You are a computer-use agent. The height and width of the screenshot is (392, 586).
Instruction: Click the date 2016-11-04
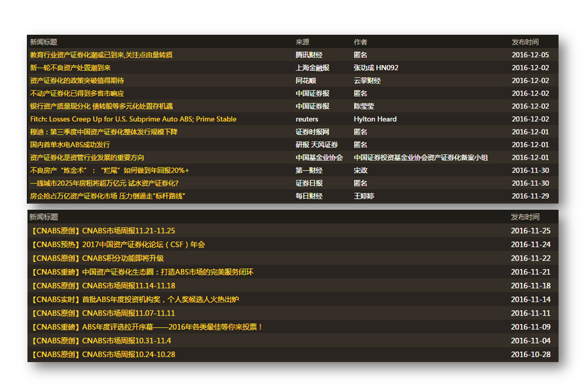530,341
